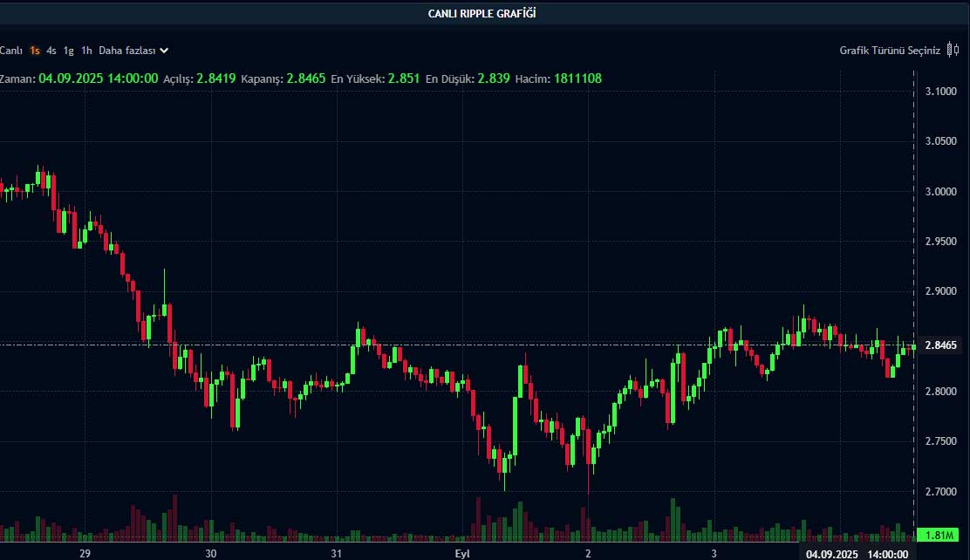
Task: Switch to the 1h weekly interval
Action: point(86,51)
